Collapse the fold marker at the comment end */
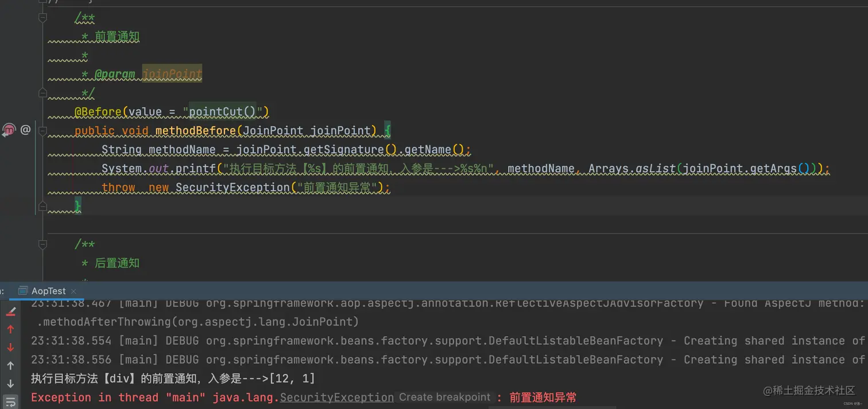Viewport: 868px width, 409px height. [42, 92]
